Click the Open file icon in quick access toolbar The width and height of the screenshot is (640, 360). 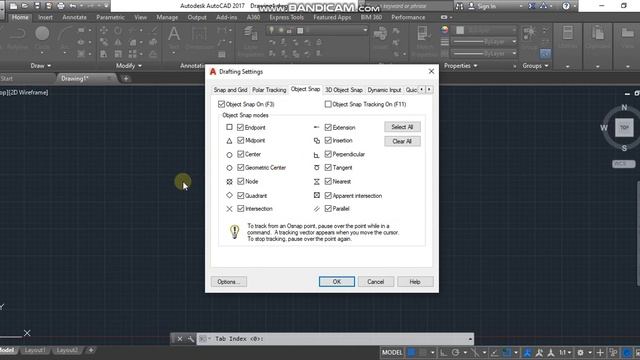coord(25,6)
